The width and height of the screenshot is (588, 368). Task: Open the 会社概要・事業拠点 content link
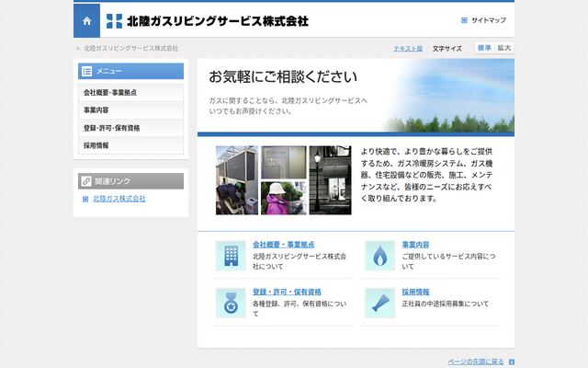pos(284,245)
